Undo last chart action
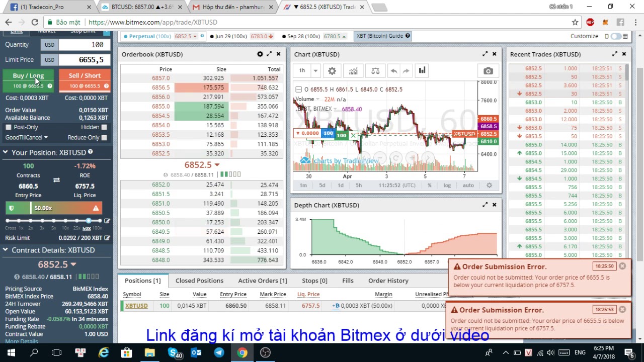 tap(394, 71)
